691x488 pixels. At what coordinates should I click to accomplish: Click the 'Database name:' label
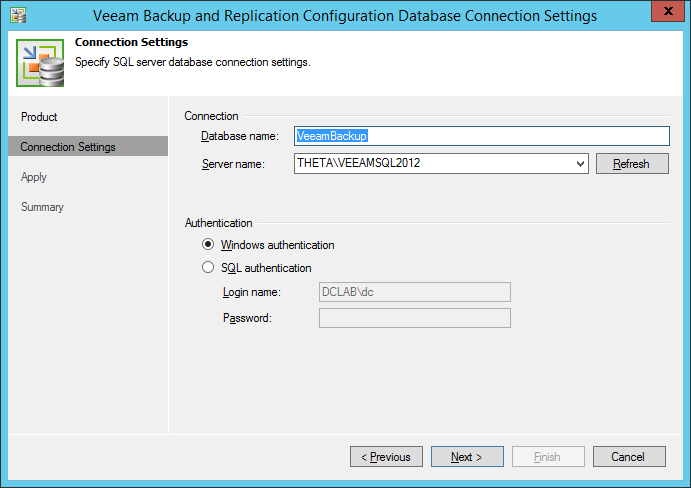click(240, 136)
